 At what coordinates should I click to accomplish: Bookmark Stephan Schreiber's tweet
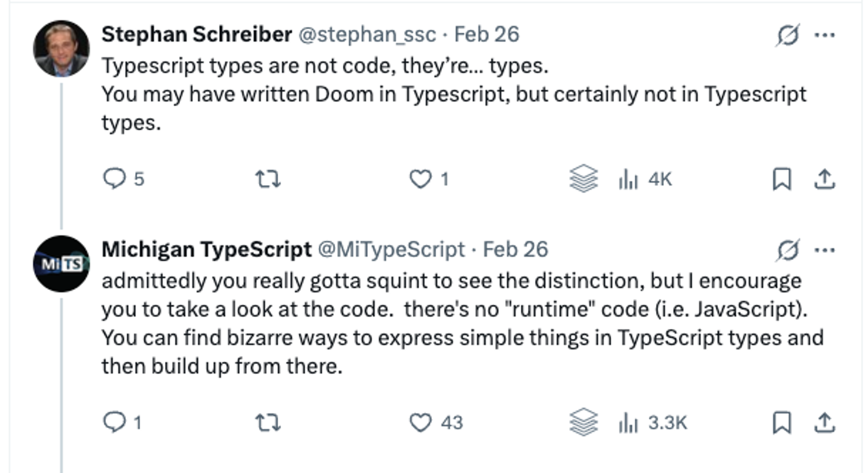click(781, 179)
